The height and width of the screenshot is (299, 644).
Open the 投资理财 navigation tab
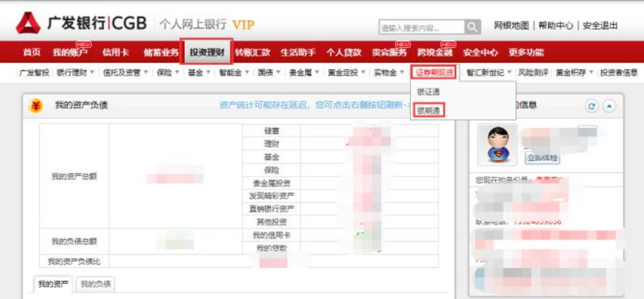pyautogui.click(x=207, y=52)
